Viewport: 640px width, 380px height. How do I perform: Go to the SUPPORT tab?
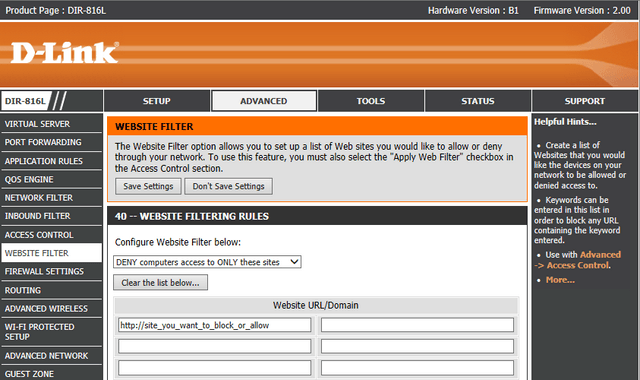click(585, 101)
